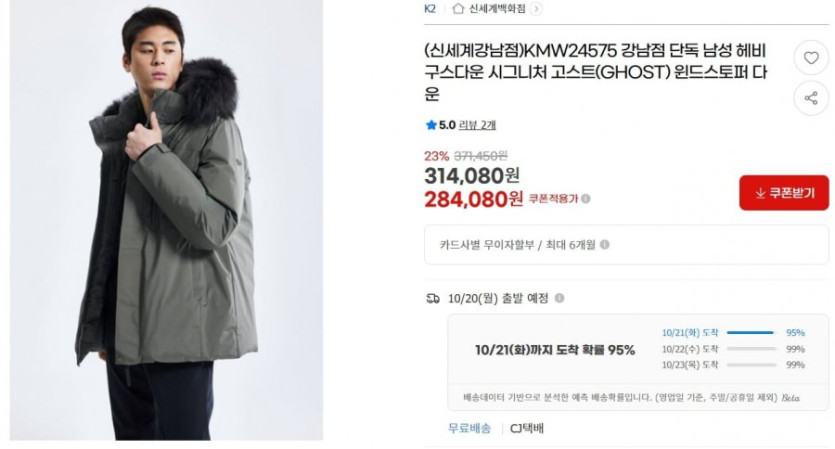Screen dimensions: 835x449
Task: Click the heart wishlist icon
Action: (x=811, y=58)
